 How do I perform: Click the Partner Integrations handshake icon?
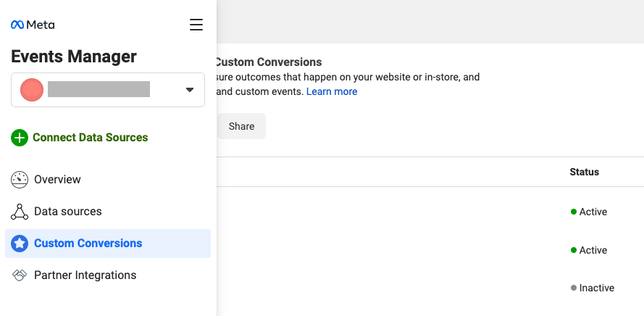click(20, 275)
